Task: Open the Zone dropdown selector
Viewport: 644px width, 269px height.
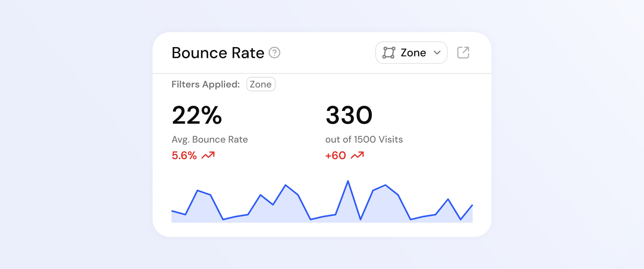Action: pyautogui.click(x=411, y=53)
